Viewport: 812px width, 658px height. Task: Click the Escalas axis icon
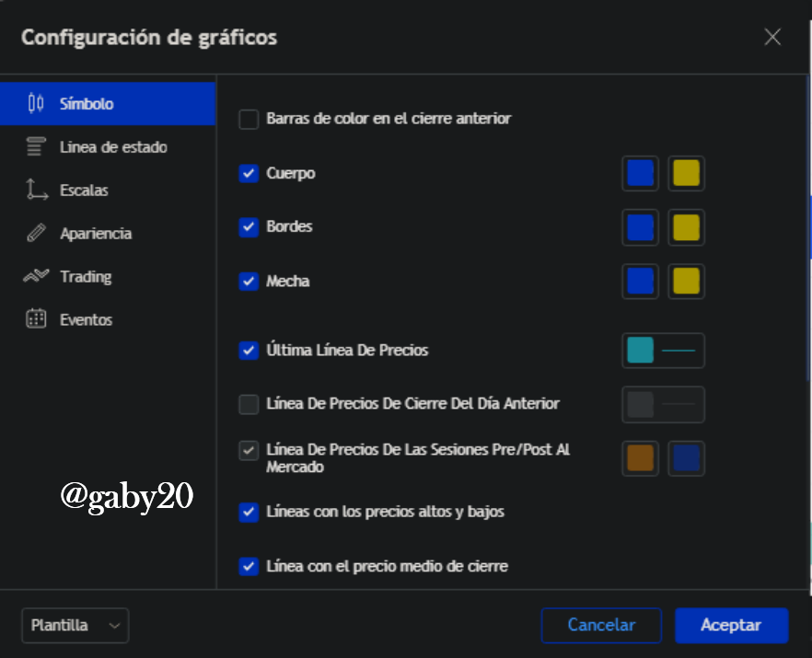pos(36,190)
